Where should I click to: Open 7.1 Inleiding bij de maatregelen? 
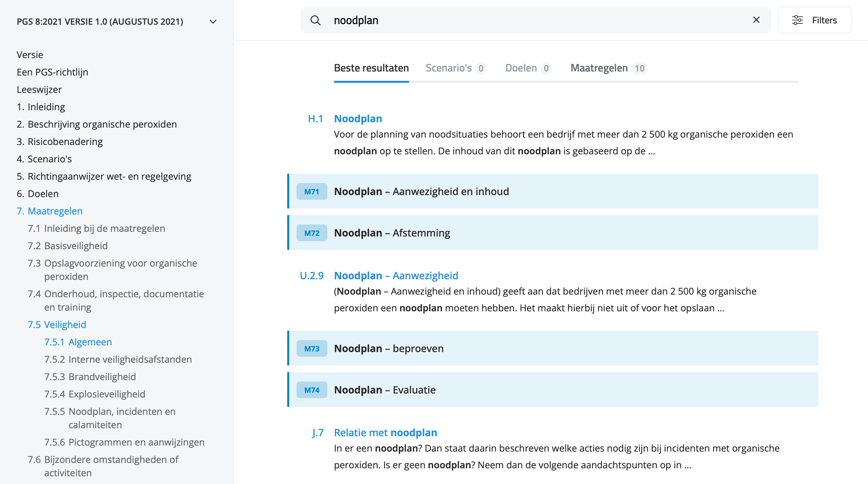[97, 228]
